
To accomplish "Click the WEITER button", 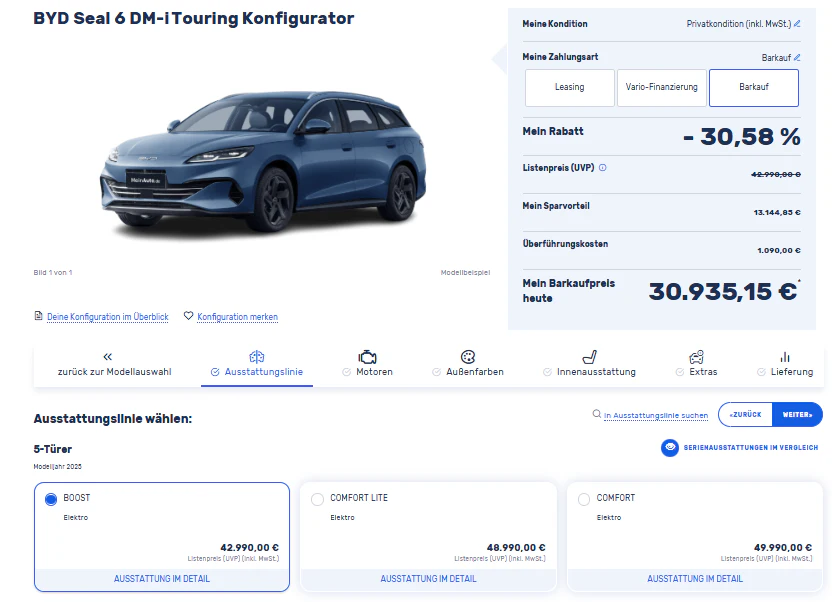I will tap(798, 415).
